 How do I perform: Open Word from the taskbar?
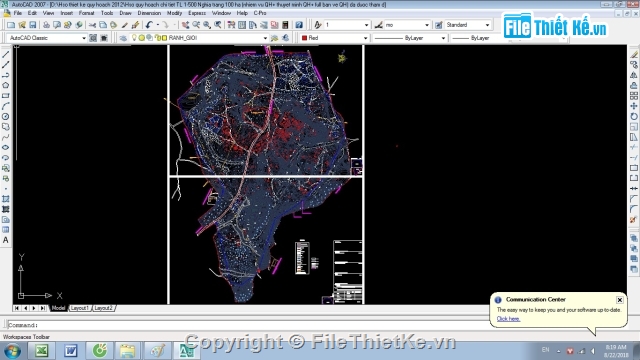[71, 351]
